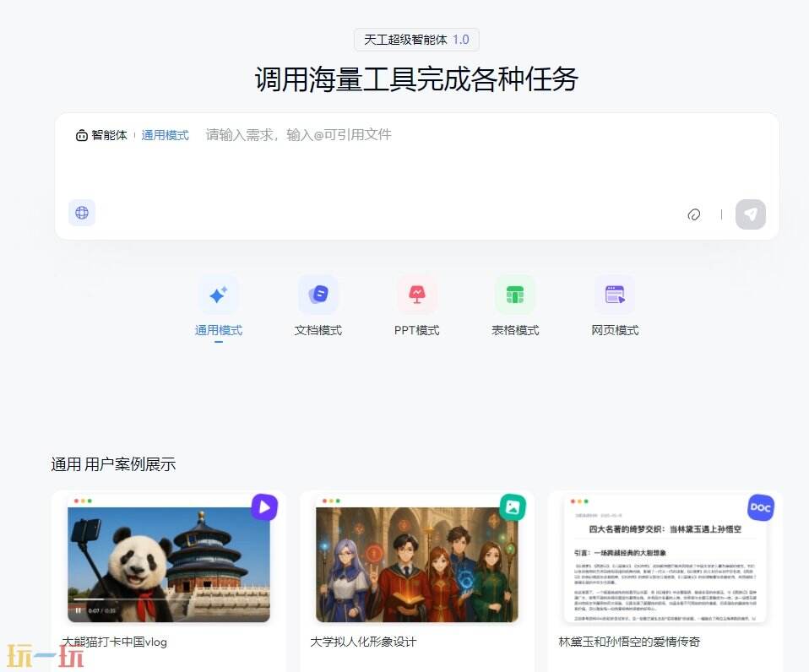
Task: Open the 大学拟人化形象设计 thumbnail
Action: click(x=416, y=564)
